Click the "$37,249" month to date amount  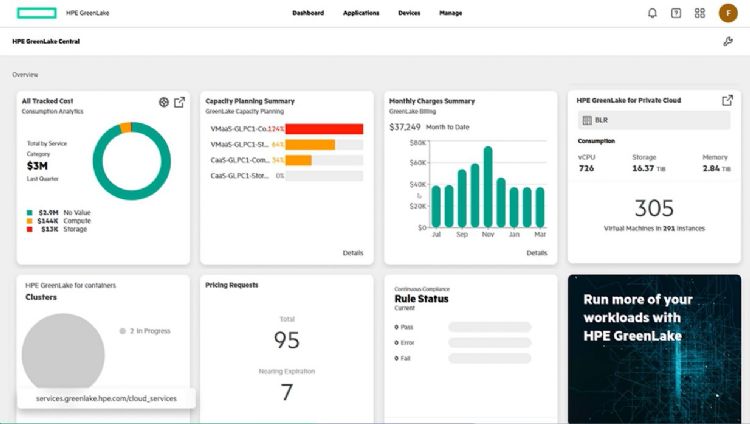405,127
